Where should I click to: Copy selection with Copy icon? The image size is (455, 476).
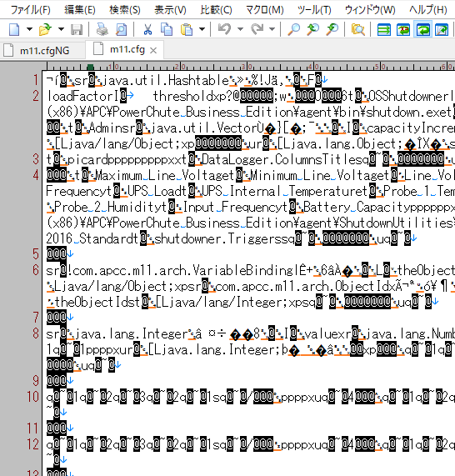(x=167, y=29)
